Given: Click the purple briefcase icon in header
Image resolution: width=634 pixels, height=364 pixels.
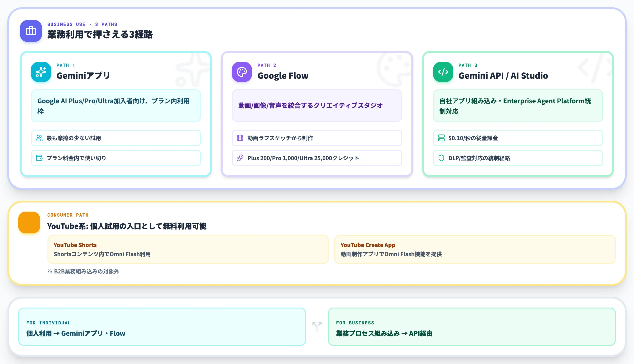Looking at the screenshot, I should click(x=31, y=31).
